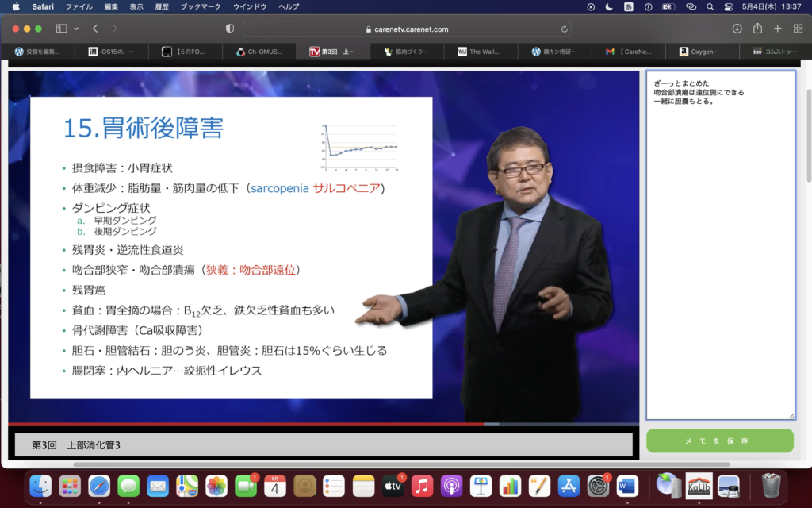The height and width of the screenshot is (508, 812).
Task: Click the Safari back arrow
Action: coord(95,29)
